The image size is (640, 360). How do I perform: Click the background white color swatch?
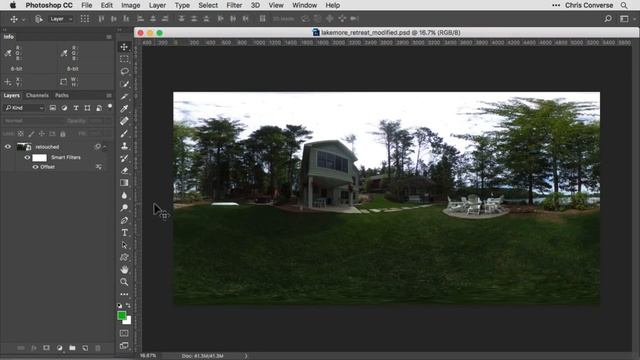point(128,321)
